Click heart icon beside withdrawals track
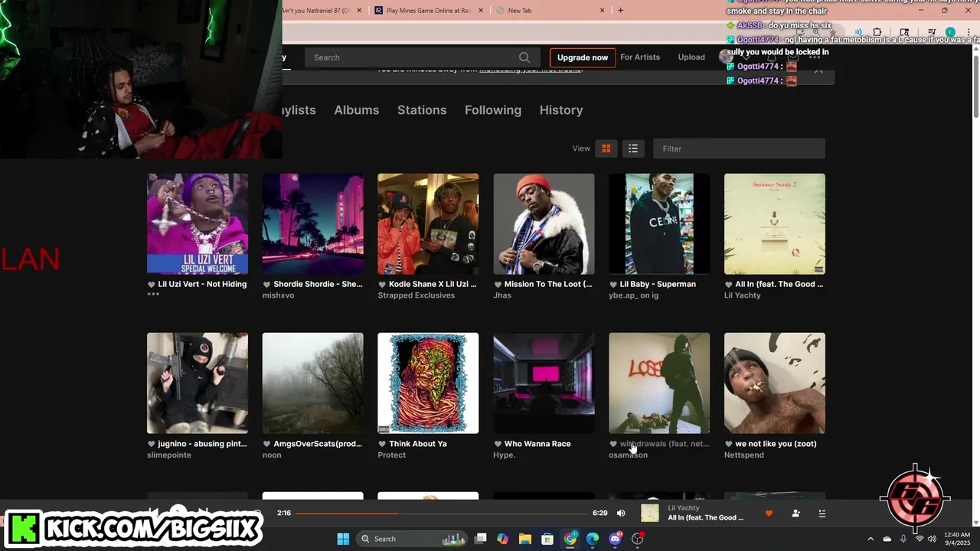 pyautogui.click(x=613, y=444)
